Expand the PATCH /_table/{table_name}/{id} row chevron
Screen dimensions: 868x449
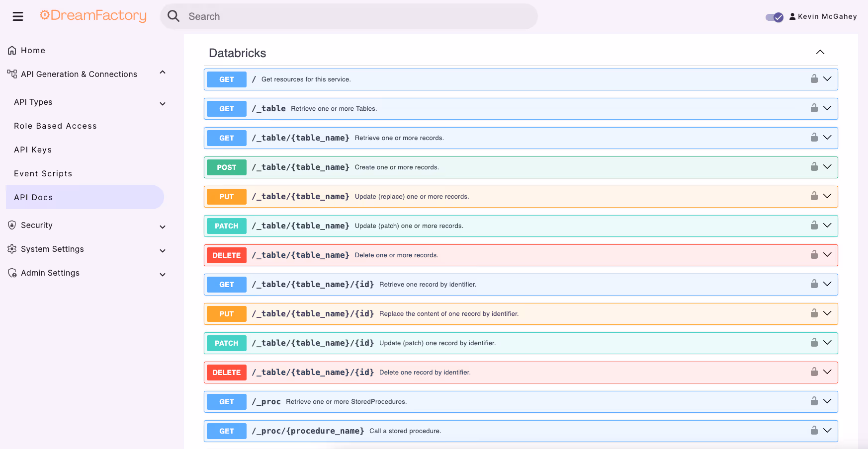coord(827,342)
